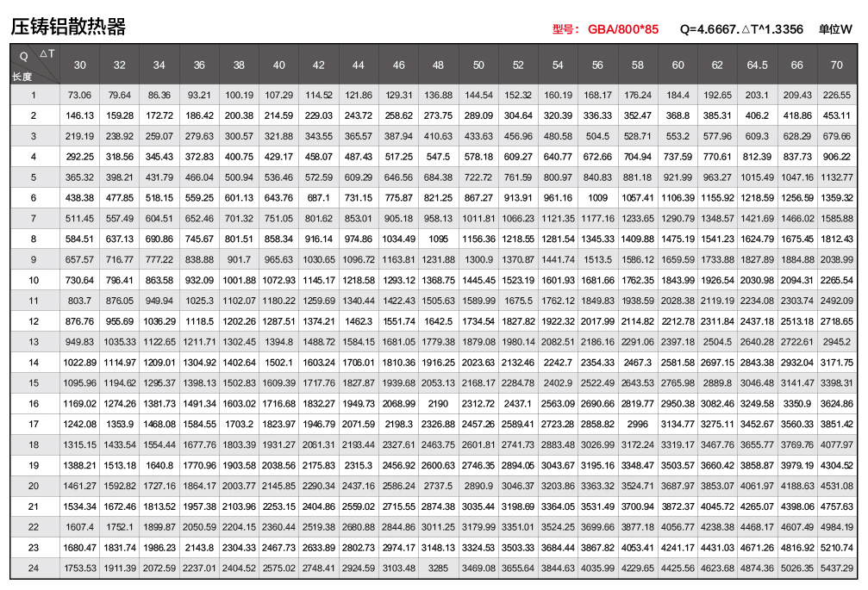Click the cell with value 73.06
This screenshot has height=590, width=868.
tap(79, 96)
